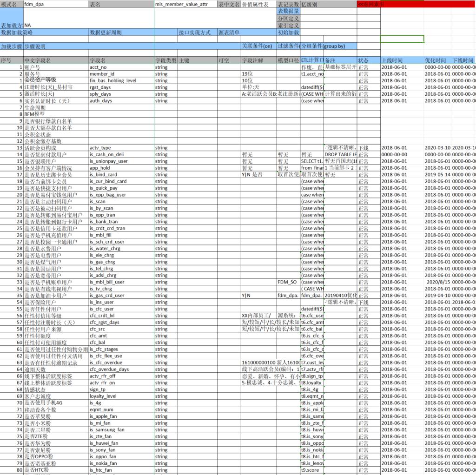The width and height of the screenshot is (476, 475).
Task: Click the actv_type cell
Action: (122, 148)
